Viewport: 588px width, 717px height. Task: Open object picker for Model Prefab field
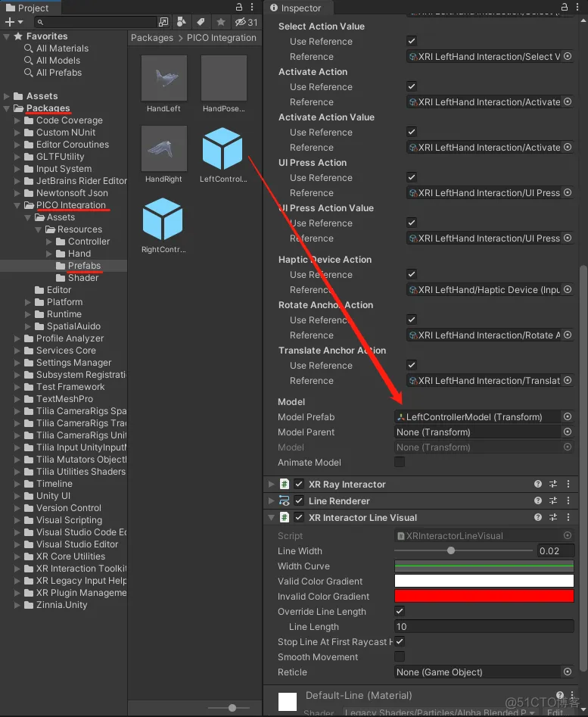pos(568,416)
